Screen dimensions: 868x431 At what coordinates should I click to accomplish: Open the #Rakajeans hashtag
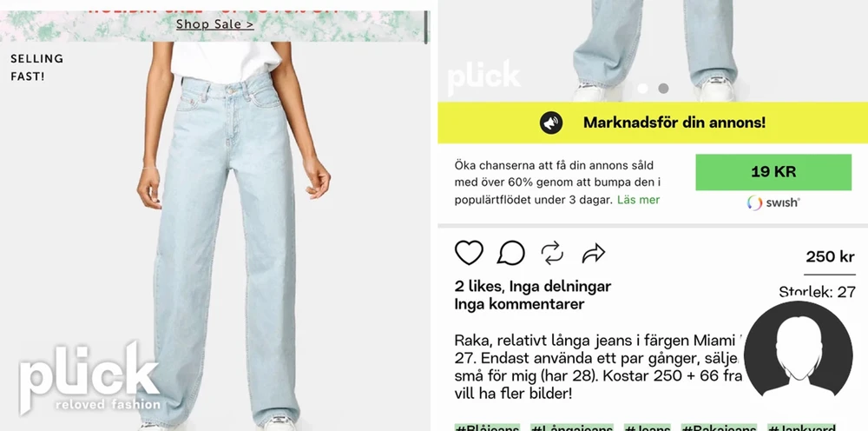pos(719,428)
